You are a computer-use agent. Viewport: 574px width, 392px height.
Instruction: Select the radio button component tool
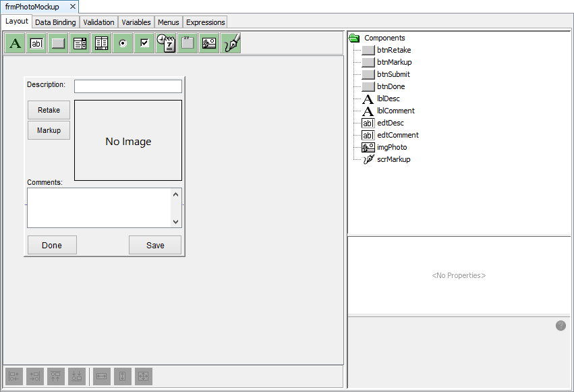pyautogui.click(x=123, y=43)
